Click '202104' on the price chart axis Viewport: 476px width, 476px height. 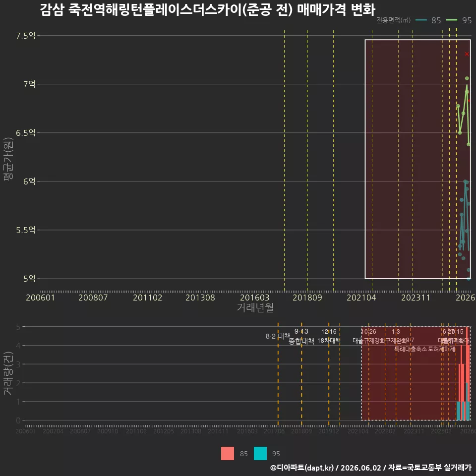coord(361,297)
